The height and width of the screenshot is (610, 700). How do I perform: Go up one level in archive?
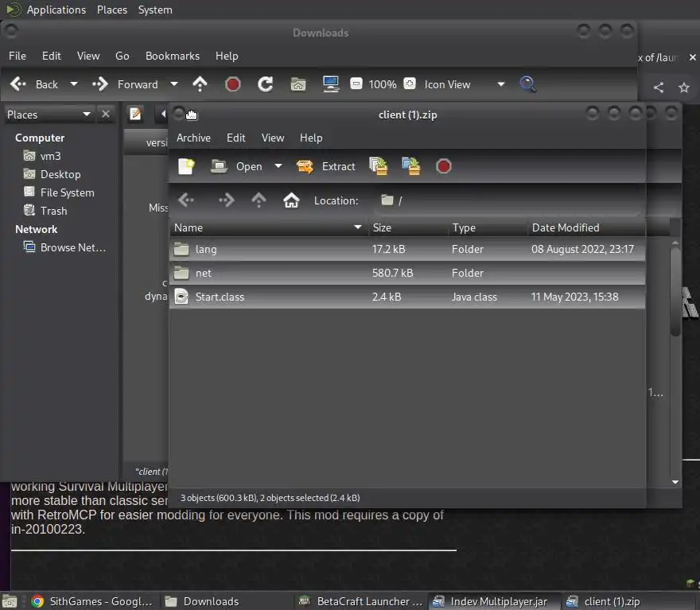coord(259,200)
